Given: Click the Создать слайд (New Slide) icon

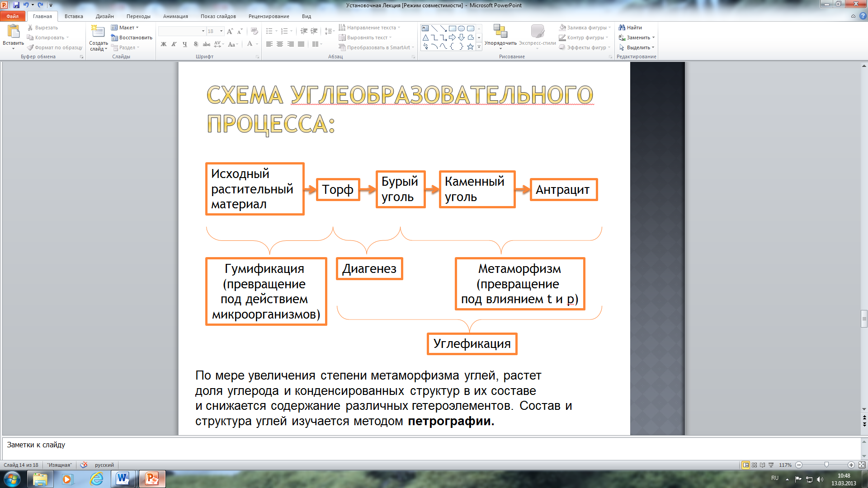Looking at the screenshot, I should [x=98, y=31].
